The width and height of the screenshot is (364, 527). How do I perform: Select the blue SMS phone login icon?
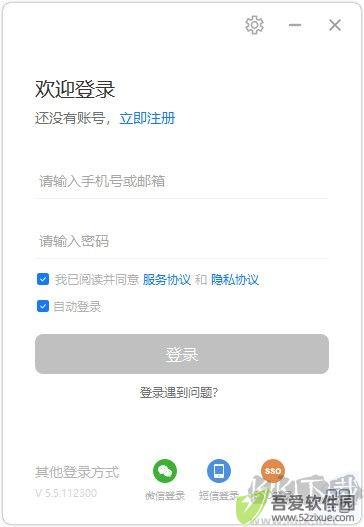[219, 471]
